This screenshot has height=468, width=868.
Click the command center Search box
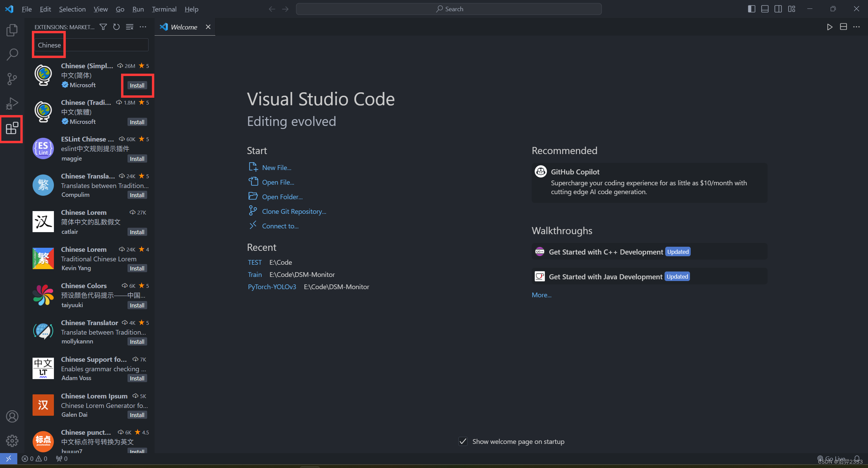[449, 9]
